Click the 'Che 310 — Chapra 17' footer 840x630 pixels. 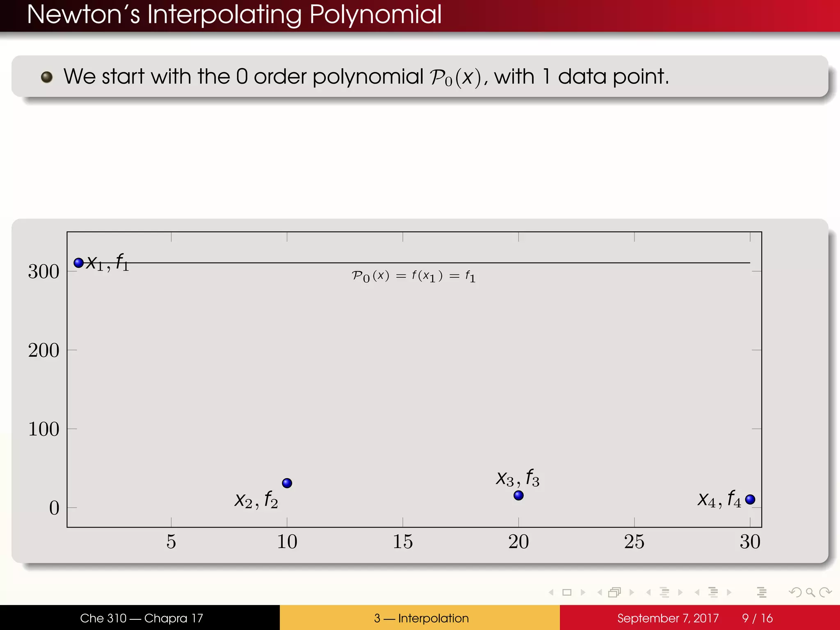point(142,618)
